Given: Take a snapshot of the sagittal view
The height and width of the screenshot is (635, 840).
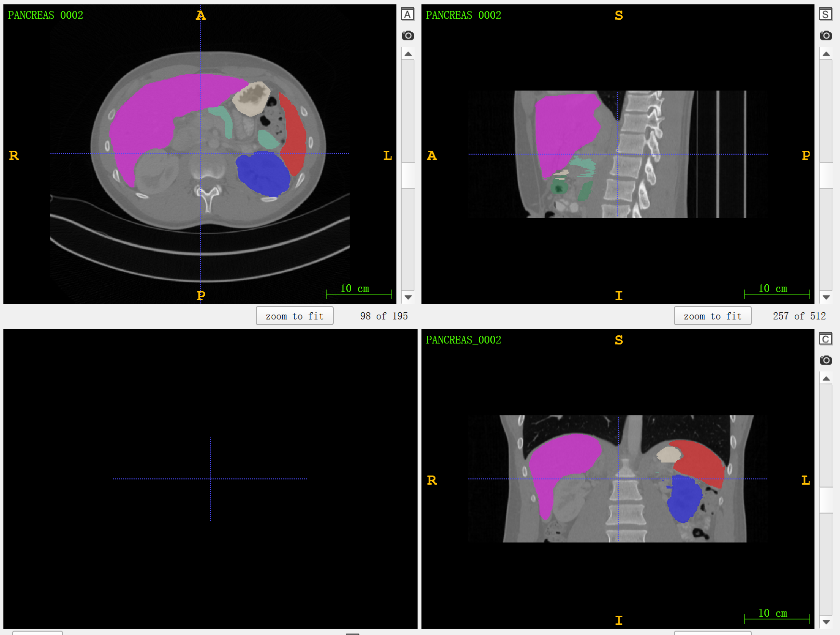Looking at the screenshot, I should coord(826,35).
